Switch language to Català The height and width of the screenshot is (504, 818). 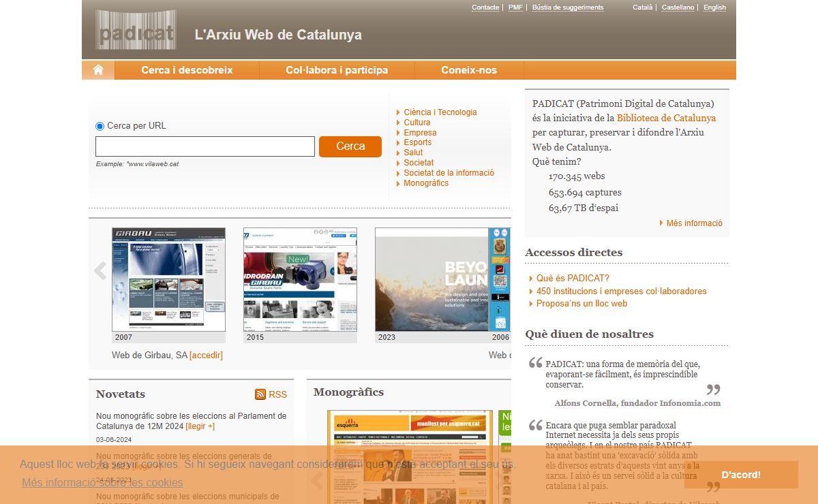pyautogui.click(x=642, y=7)
